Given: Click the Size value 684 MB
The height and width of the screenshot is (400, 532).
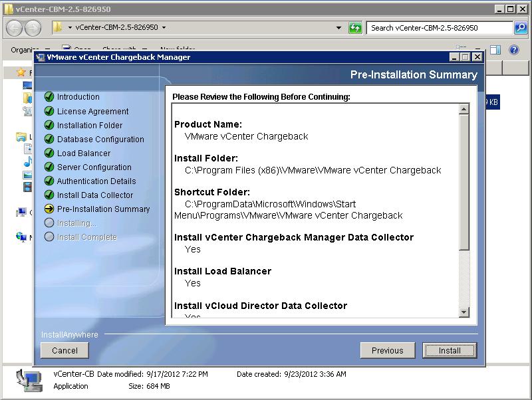Looking at the screenshot, I should tap(158, 386).
